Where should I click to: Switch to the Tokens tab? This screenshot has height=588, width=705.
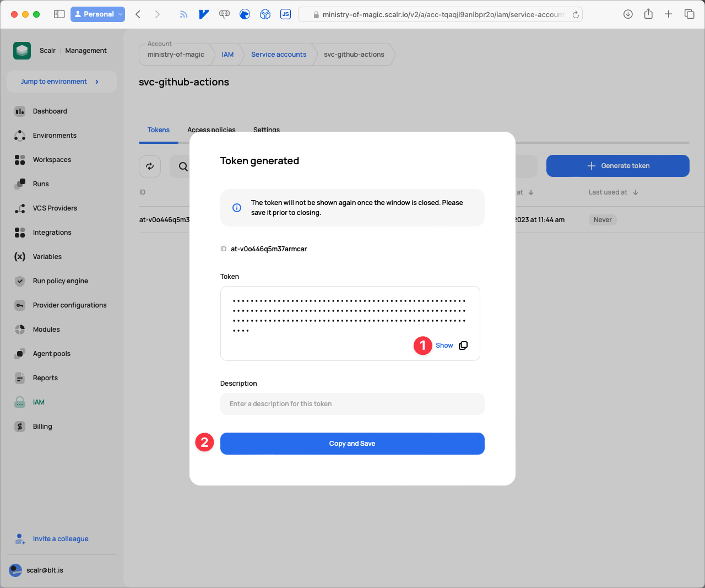tap(159, 130)
